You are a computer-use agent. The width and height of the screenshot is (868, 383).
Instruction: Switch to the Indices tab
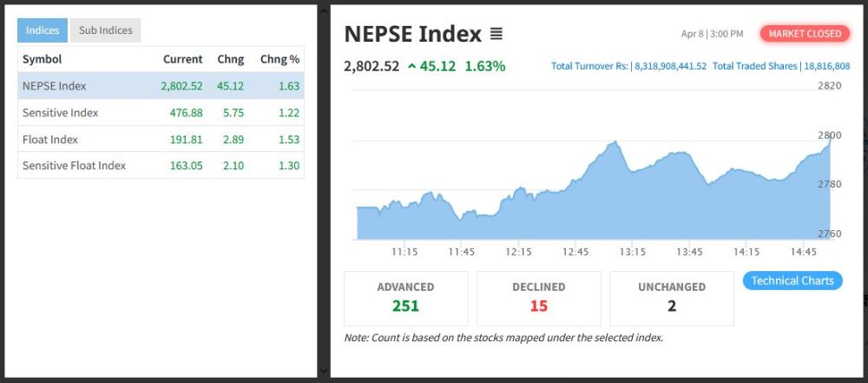coord(43,30)
